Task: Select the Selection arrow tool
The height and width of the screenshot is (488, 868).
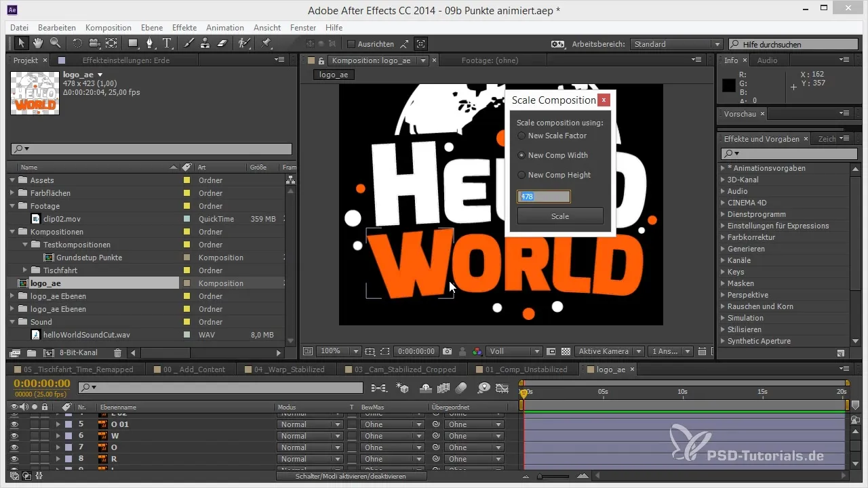Action: pyautogui.click(x=22, y=43)
